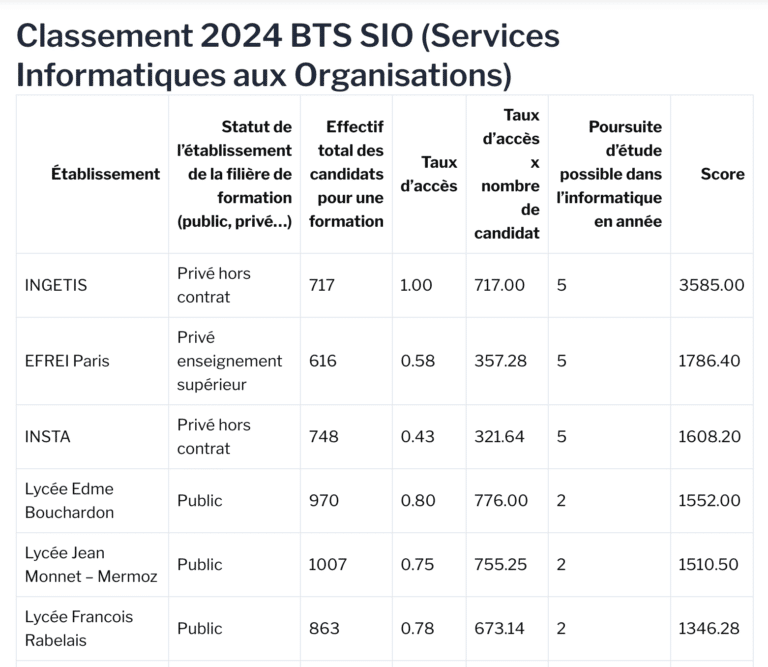This screenshot has height=667, width=768.
Task: Click the Poursuite d'étude possible header
Action: 609,174
